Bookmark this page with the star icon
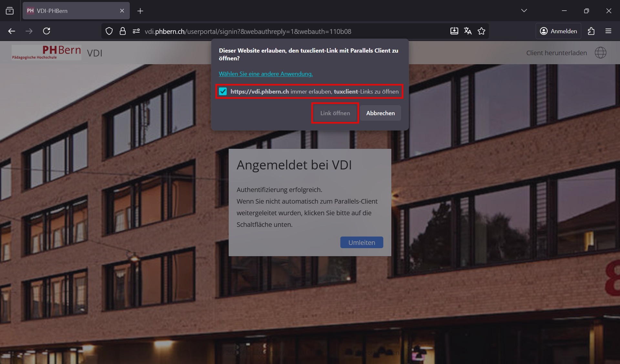 point(481,31)
